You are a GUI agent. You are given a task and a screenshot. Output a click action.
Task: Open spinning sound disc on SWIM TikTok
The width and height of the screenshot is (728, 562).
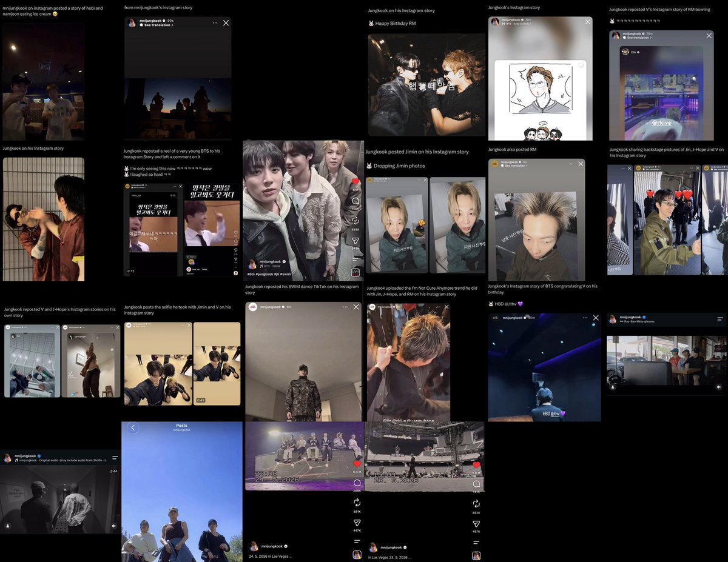click(x=356, y=273)
